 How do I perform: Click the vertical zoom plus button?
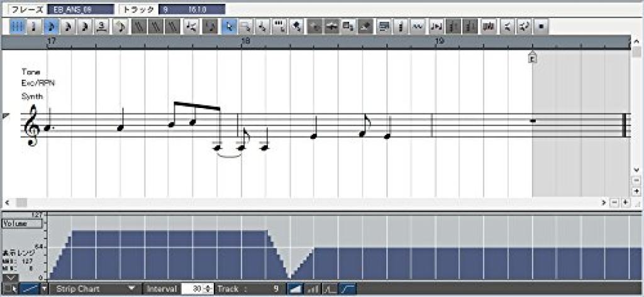[x=636, y=191]
